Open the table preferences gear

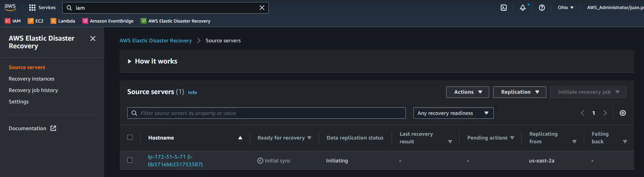[623, 113]
